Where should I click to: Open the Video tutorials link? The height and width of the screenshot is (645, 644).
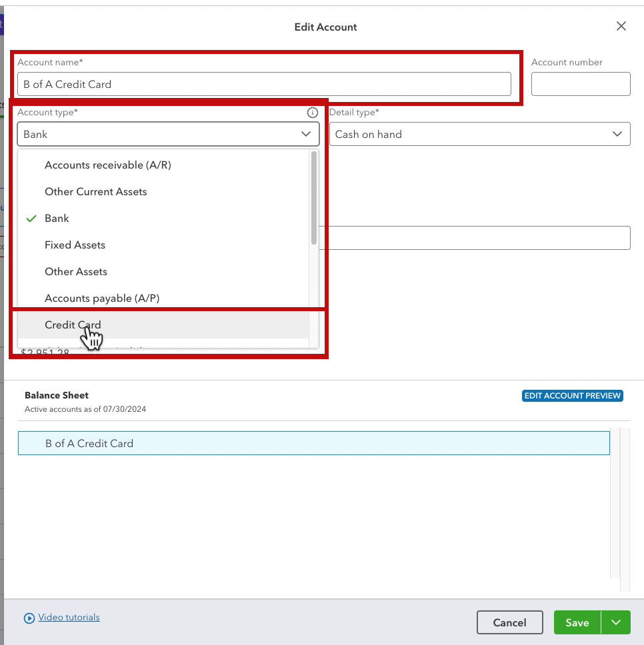tap(69, 618)
